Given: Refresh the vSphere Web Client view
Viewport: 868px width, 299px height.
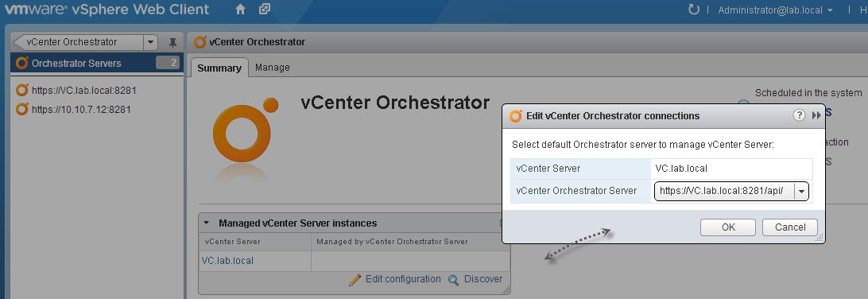Looking at the screenshot, I should click(x=693, y=10).
